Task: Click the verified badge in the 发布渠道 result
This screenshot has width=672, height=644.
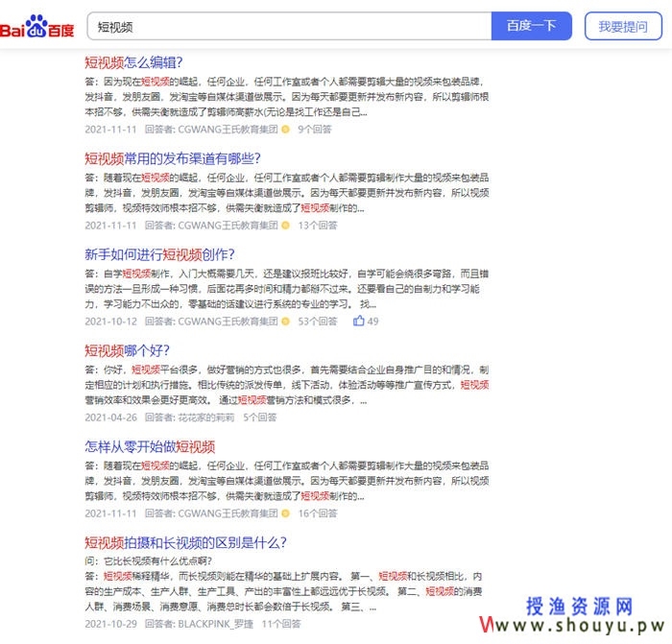Action: click(x=285, y=226)
